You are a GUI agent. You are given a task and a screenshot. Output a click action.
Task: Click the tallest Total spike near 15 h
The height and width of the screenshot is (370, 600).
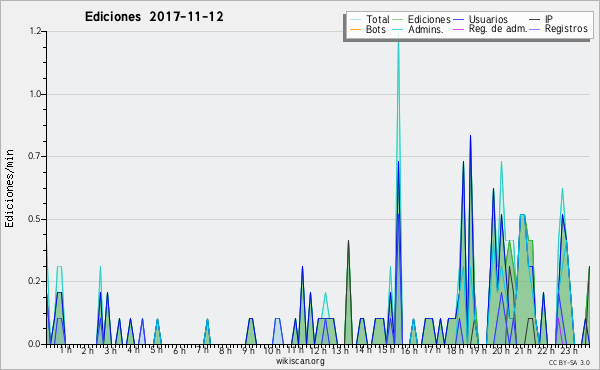point(398,42)
